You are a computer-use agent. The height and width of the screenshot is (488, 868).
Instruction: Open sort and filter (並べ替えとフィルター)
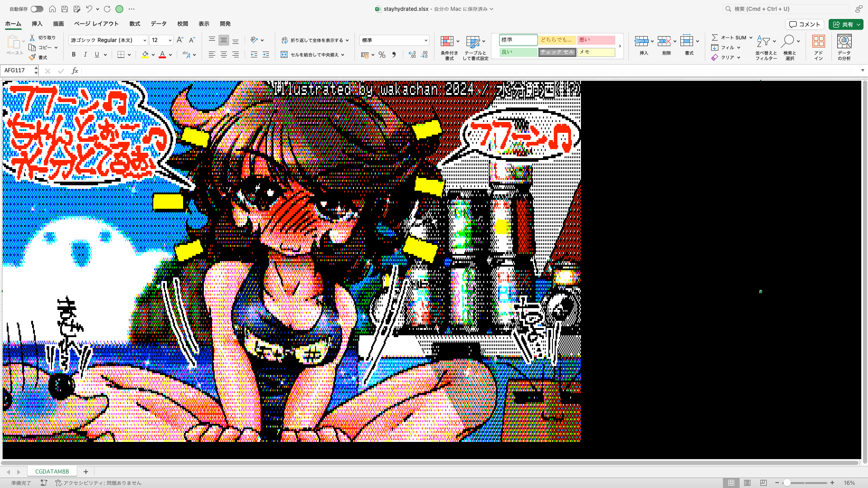pos(766,47)
